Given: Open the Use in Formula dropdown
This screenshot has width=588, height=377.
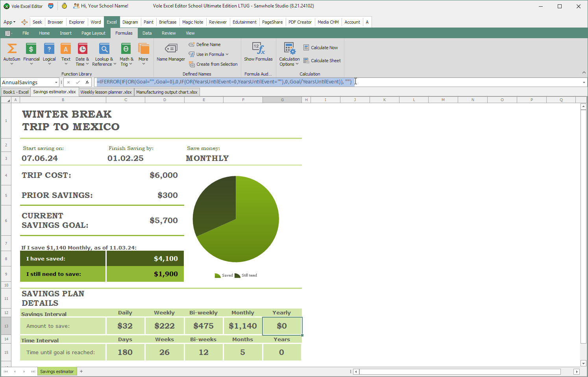Looking at the screenshot, I should pos(209,54).
